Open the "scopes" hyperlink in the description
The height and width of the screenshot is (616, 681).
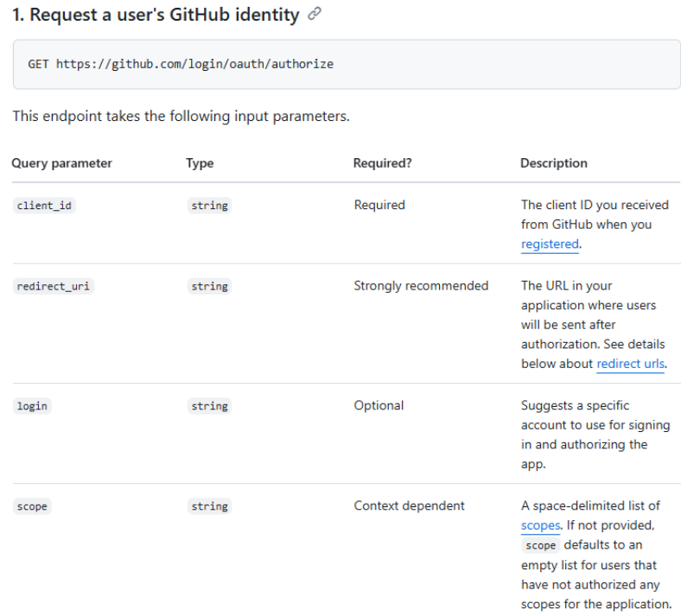point(540,525)
